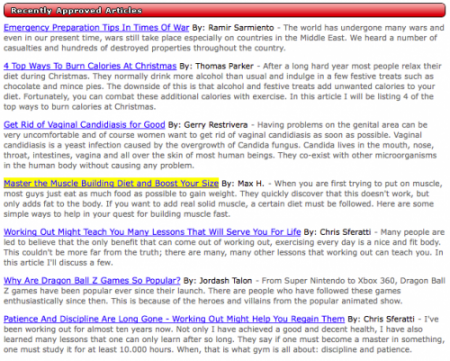This screenshot has height=361, width=450.
Task: Open 'Working Out Might Teach You Many Lessons' article
Action: (152, 232)
